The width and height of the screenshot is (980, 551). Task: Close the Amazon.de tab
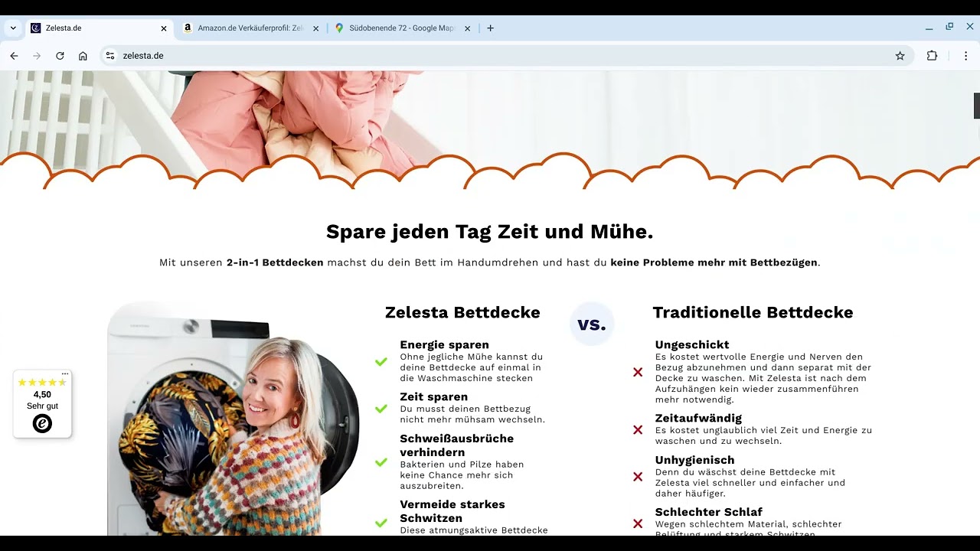click(315, 28)
